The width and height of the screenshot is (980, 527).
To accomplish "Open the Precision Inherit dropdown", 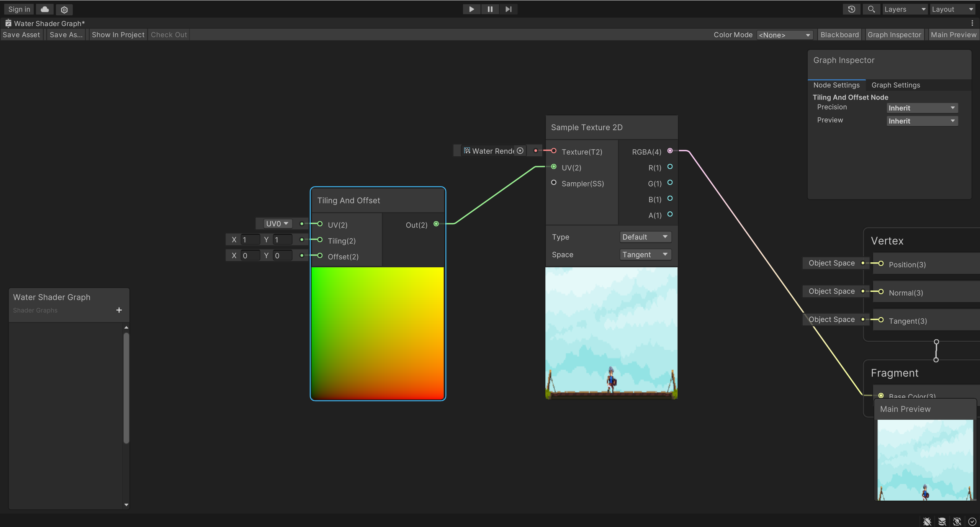I will [x=922, y=108].
